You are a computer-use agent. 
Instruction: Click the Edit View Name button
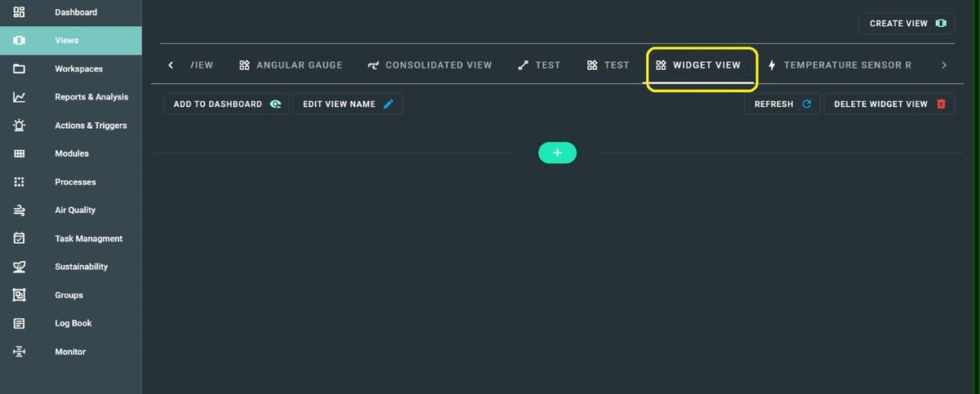click(348, 104)
